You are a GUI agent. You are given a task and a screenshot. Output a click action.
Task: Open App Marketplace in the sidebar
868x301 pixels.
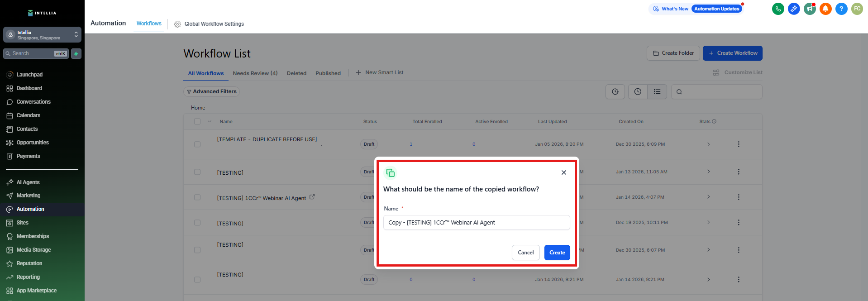(x=36, y=291)
